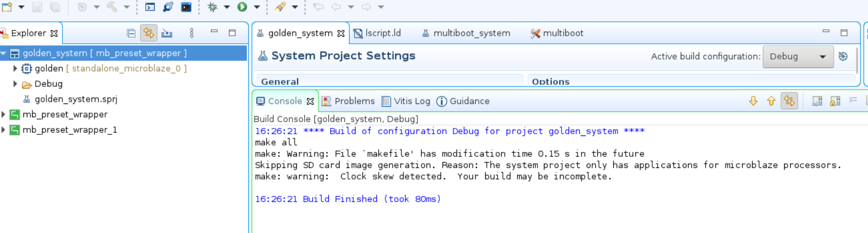Expand the golden application tree node
This screenshot has width=868, height=233.
point(15,68)
